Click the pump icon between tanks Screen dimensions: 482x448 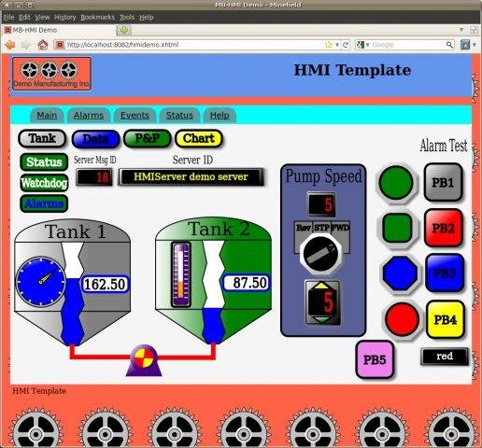click(x=144, y=360)
